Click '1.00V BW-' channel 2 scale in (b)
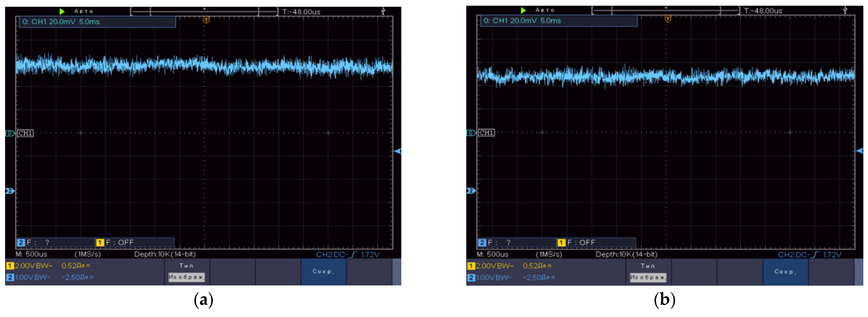 [x=494, y=278]
